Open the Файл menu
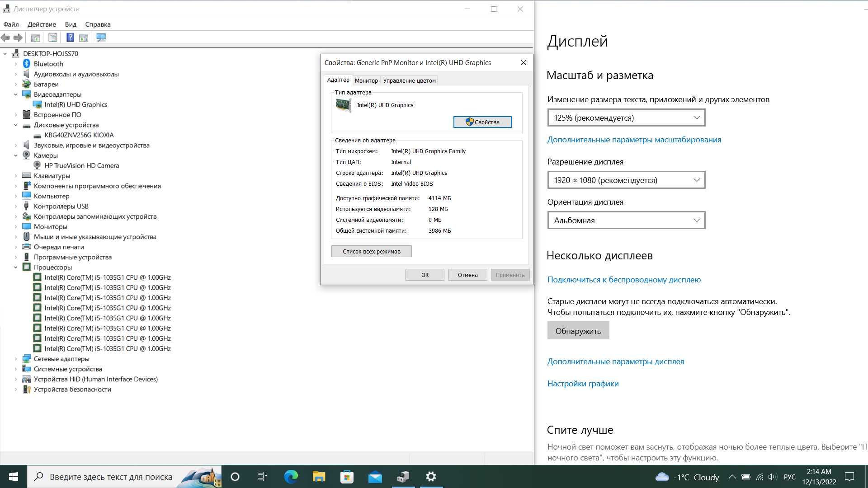 [x=11, y=24]
